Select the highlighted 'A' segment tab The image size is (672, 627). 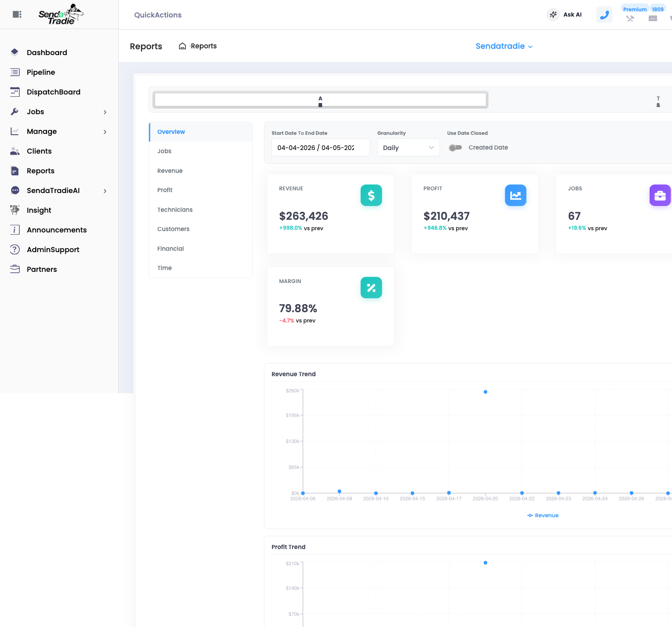click(x=320, y=100)
